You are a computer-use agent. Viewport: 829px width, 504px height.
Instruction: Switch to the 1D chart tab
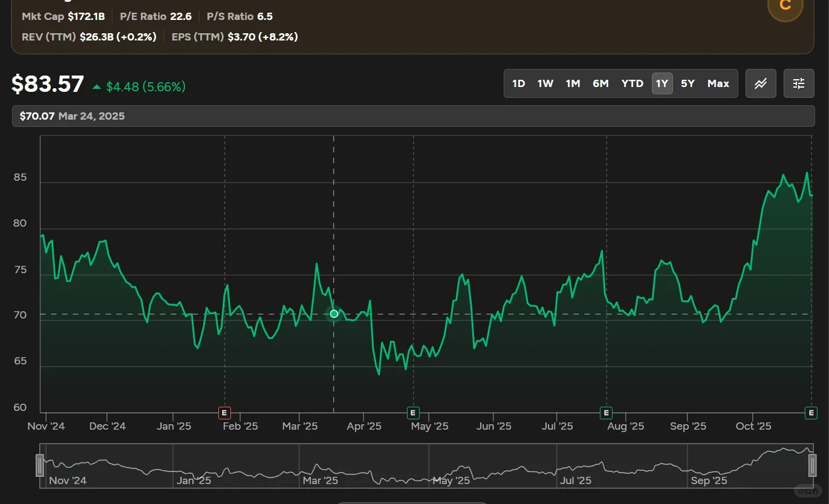tap(518, 83)
